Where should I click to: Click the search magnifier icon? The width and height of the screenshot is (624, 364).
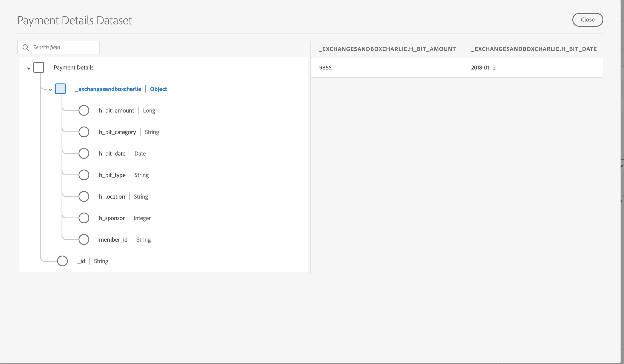pyautogui.click(x=26, y=47)
